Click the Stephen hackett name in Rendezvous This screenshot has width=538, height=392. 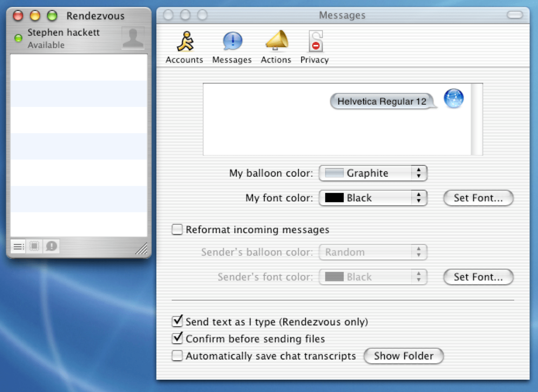coord(64,33)
